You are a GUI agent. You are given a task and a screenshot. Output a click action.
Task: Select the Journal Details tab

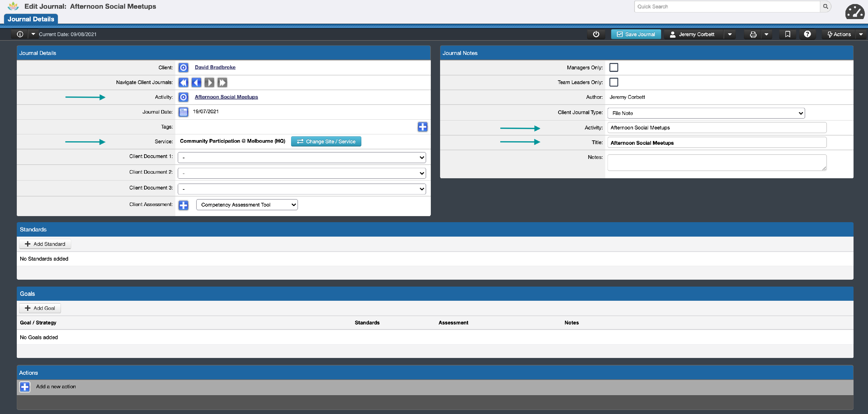[x=31, y=19]
